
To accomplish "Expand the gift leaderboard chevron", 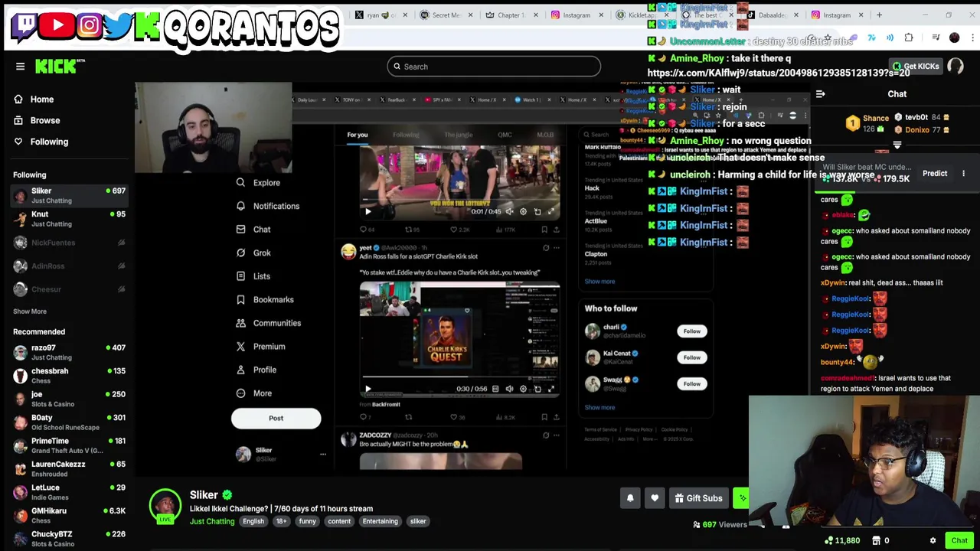I will [x=897, y=145].
